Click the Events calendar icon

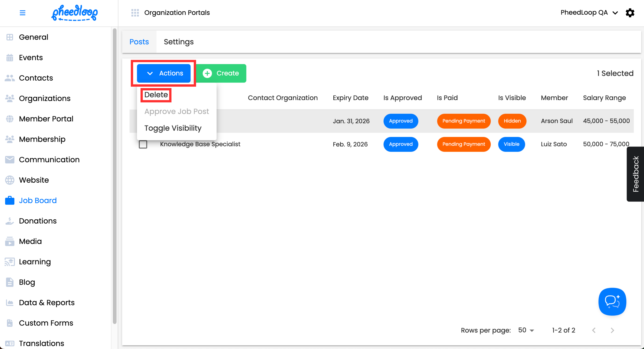(10, 57)
